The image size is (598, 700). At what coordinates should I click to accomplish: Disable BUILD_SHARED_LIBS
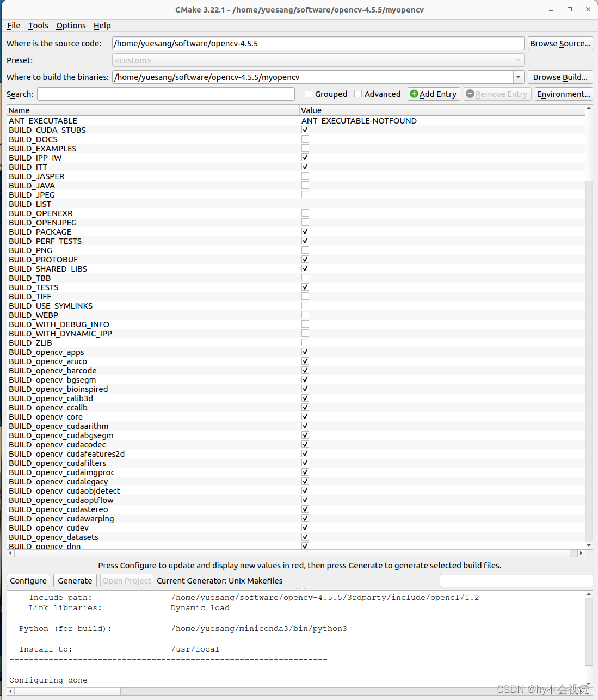305,268
